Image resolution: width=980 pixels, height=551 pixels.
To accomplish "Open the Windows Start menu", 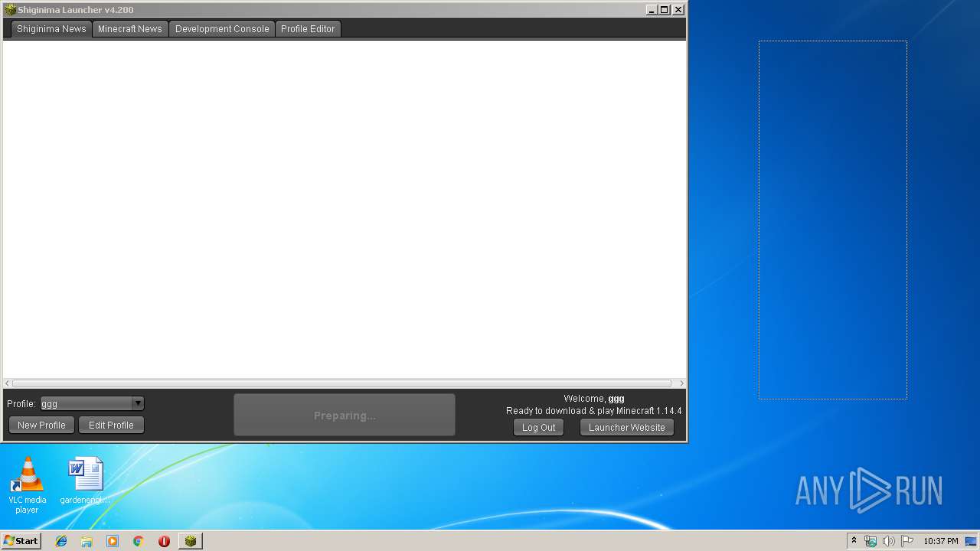I will 21,541.
